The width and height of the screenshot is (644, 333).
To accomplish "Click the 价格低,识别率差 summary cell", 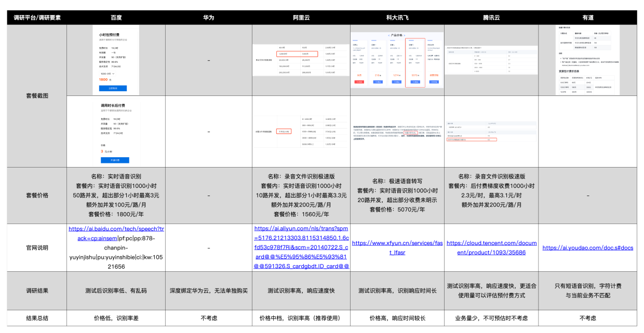I will tap(116, 318).
